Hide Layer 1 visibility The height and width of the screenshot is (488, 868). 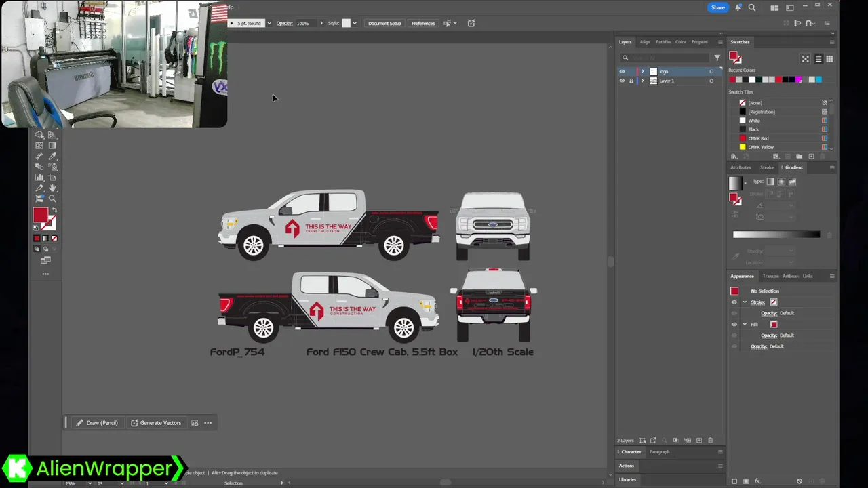pyautogui.click(x=622, y=81)
